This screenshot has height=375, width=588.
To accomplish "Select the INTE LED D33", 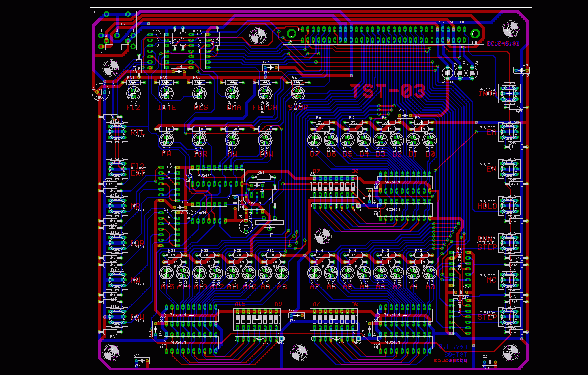I will pos(167,93).
